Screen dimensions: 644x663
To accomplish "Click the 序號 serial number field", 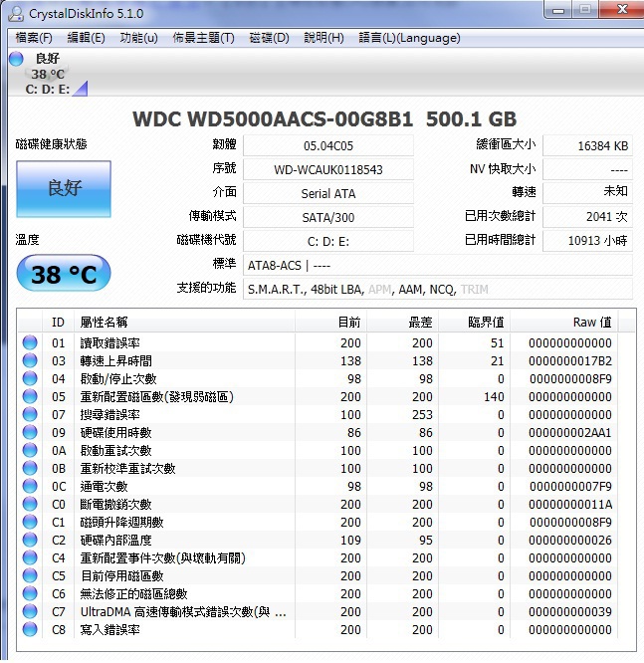I will point(327,169).
